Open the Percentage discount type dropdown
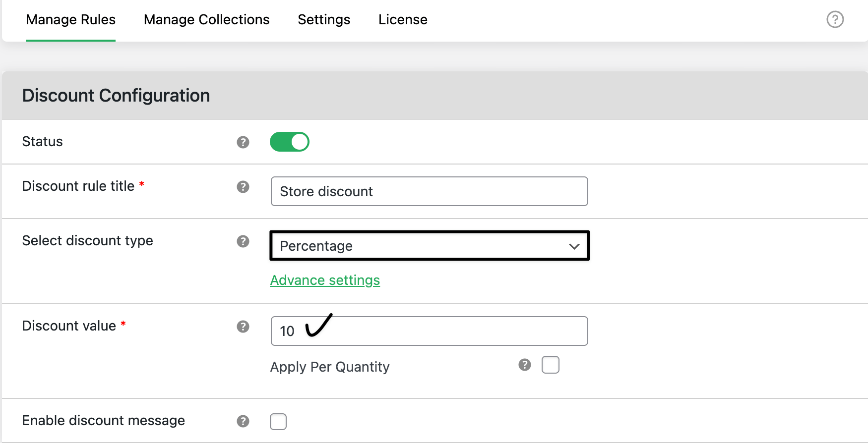Screen dimensions: 868x443 422,246
